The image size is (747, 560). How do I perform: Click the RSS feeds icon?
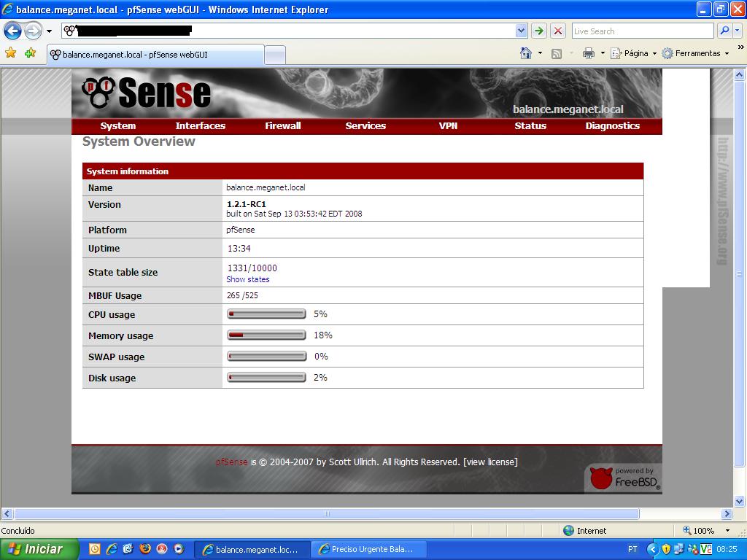557,54
